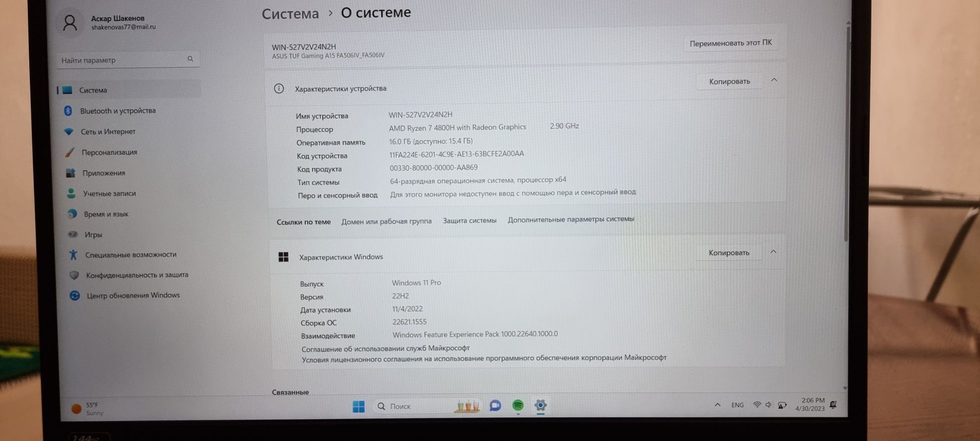Screen dimensions: 980x441
Task: Open Специальные возможности settings
Action: coord(131,255)
